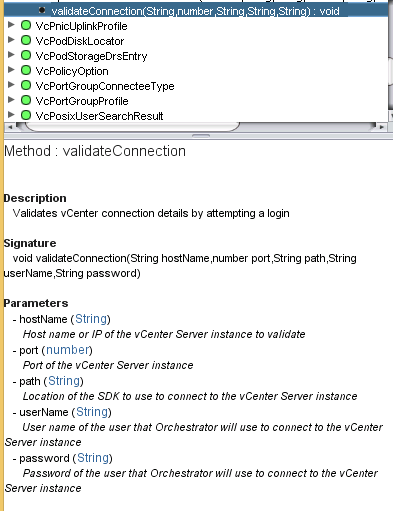Click the green icon beside VcPosixUserSearchResult
This screenshot has width=396, height=511.
(26, 116)
